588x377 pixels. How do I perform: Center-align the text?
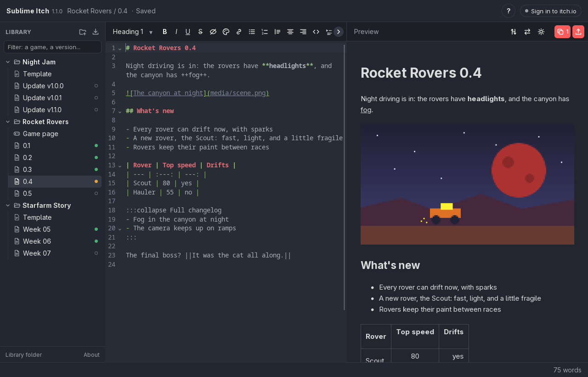(290, 32)
